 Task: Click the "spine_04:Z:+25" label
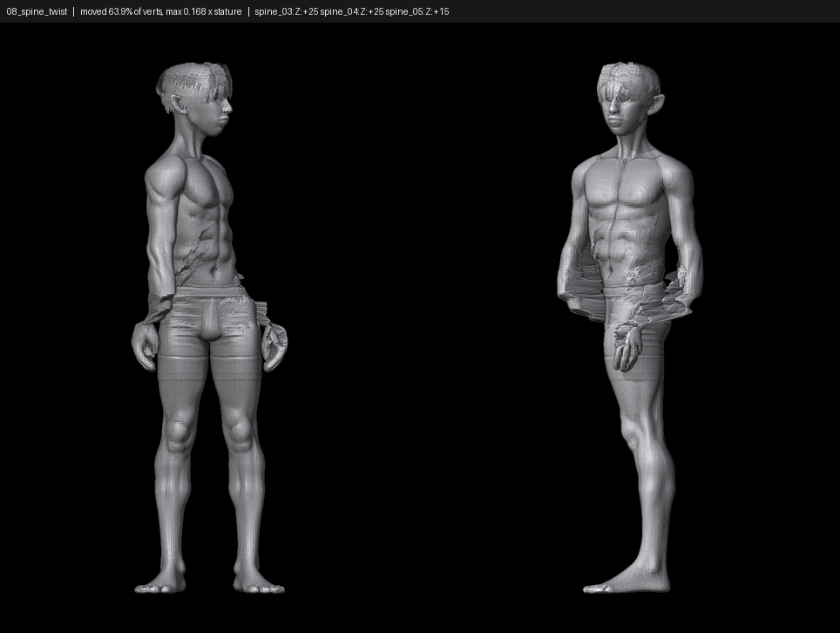(352, 11)
